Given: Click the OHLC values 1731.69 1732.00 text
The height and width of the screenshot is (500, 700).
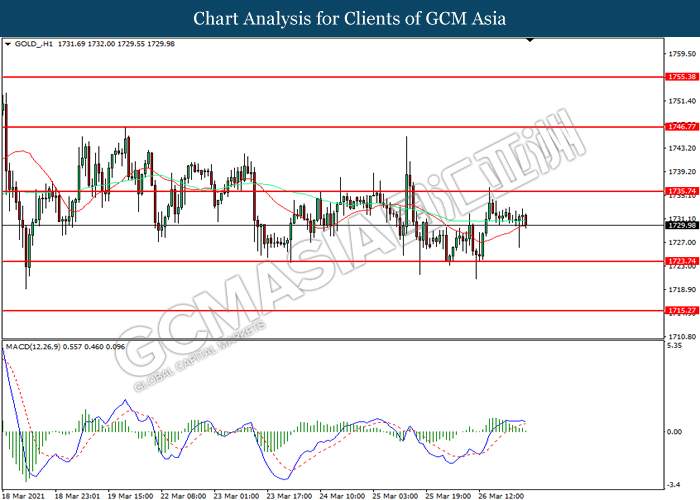Looking at the screenshot, I should [x=87, y=44].
